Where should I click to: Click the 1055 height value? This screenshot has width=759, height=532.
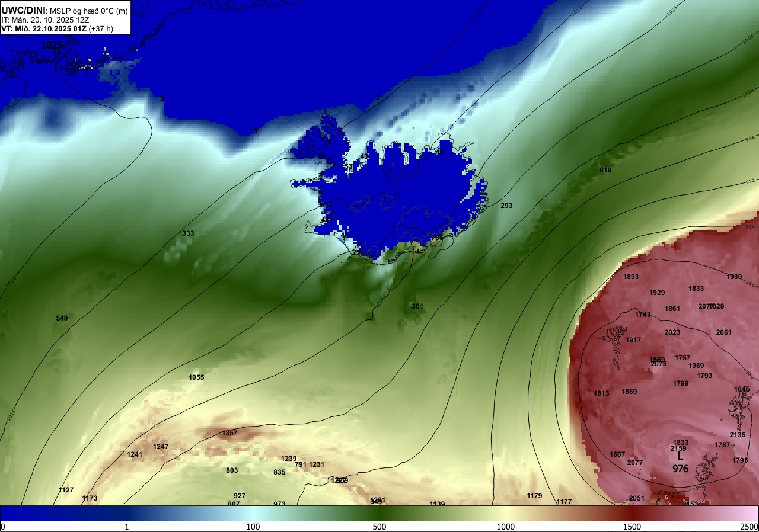click(196, 377)
